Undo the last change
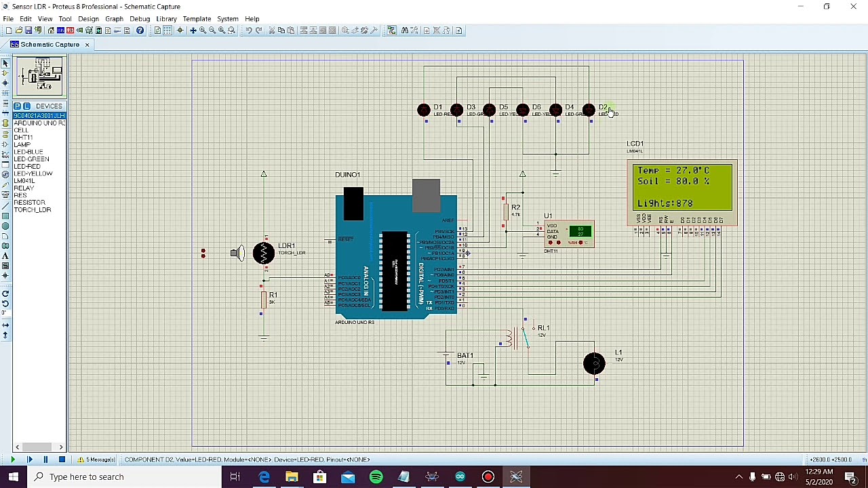Viewport: 868px width, 488px height. tap(249, 30)
